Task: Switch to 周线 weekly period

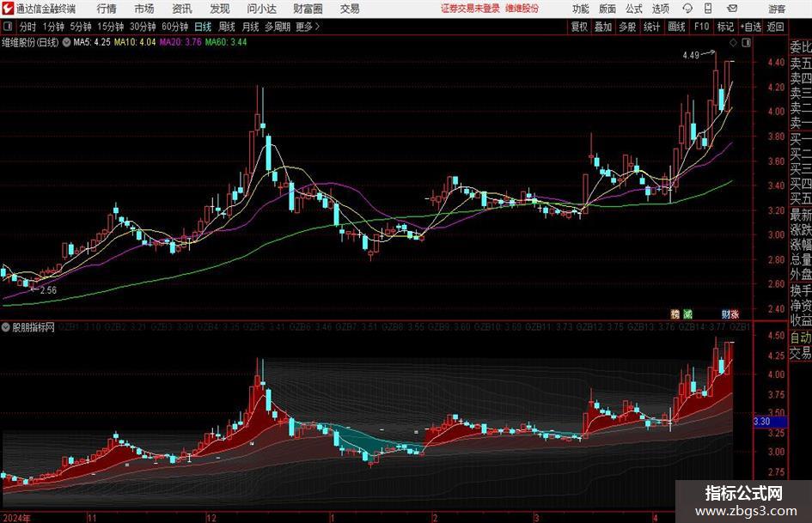Action: (x=226, y=27)
